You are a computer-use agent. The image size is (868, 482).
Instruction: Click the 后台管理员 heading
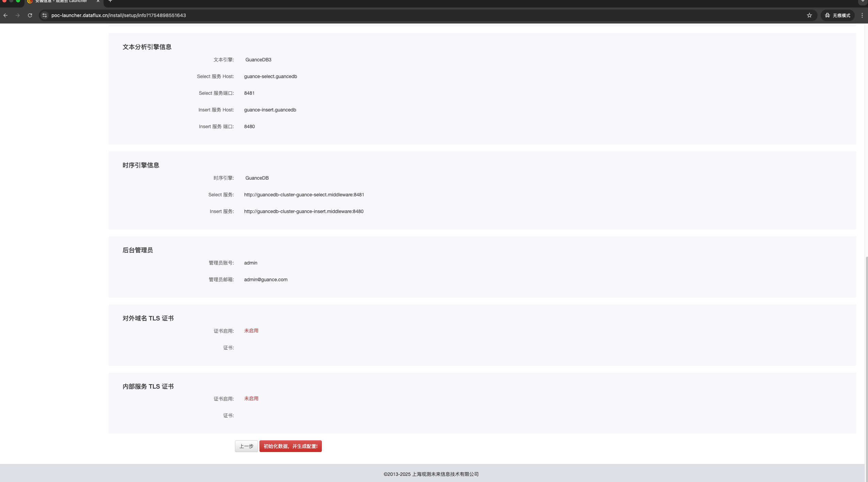(x=138, y=250)
